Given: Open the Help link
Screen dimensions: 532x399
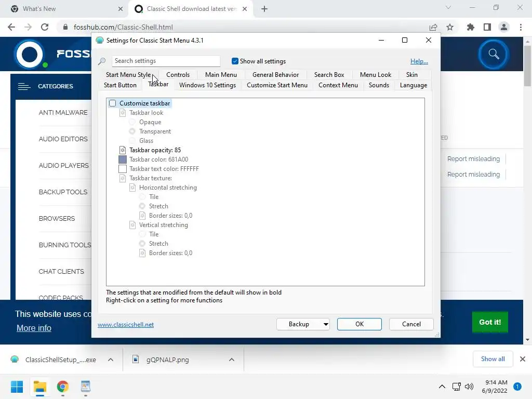Looking at the screenshot, I should click(419, 61).
